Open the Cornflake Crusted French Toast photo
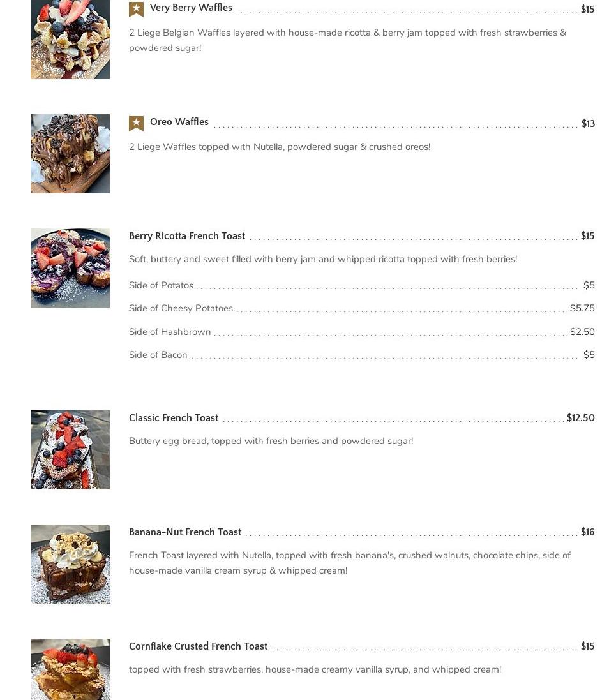616x700 pixels. click(x=70, y=669)
